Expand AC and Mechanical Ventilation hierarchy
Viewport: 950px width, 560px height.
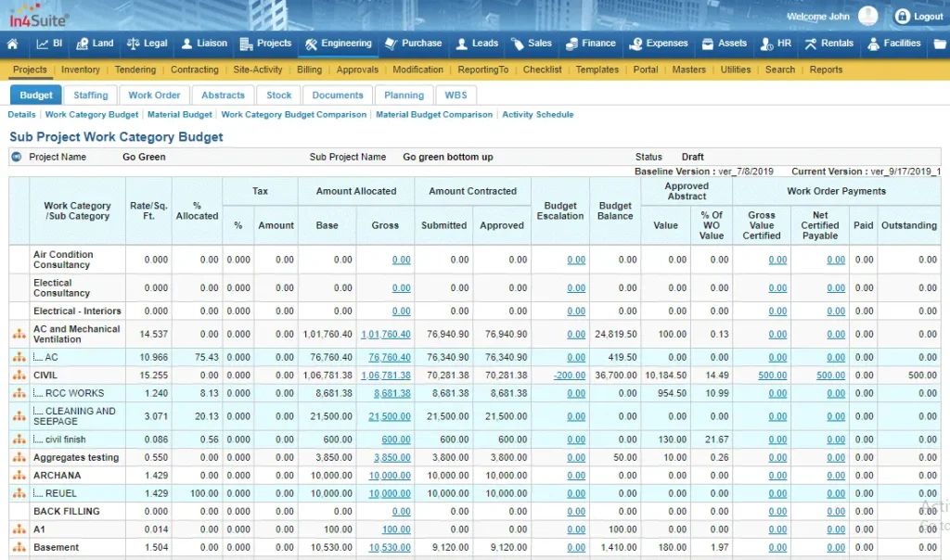click(x=18, y=335)
